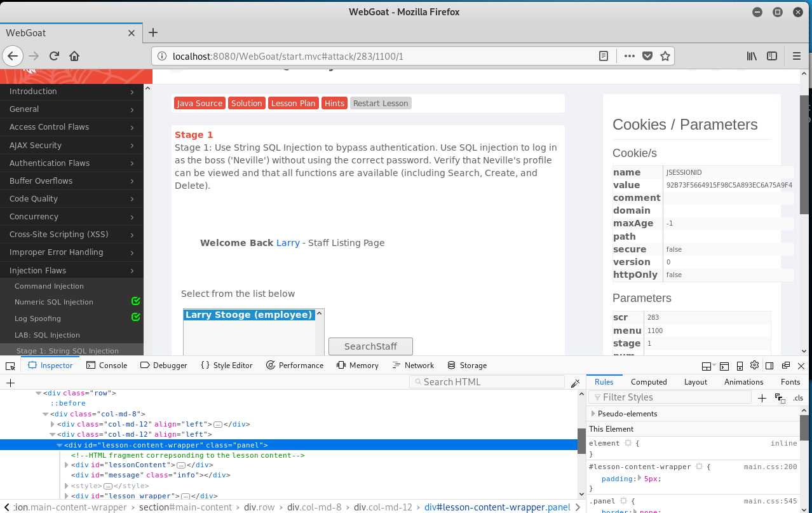The image size is (812, 513).
Task: Collapse the lesson-content-wrapper div node
Action: [x=60, y=446]
